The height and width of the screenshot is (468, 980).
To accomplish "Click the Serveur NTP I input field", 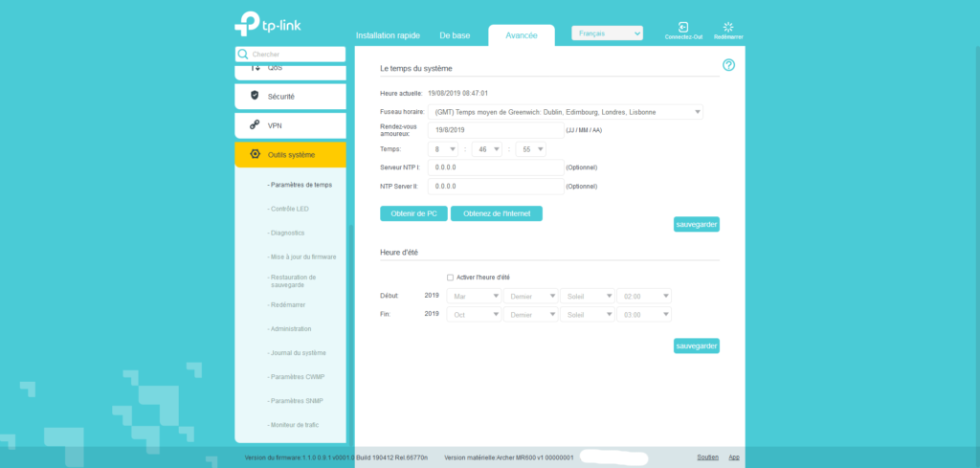I will click(496, 167).
